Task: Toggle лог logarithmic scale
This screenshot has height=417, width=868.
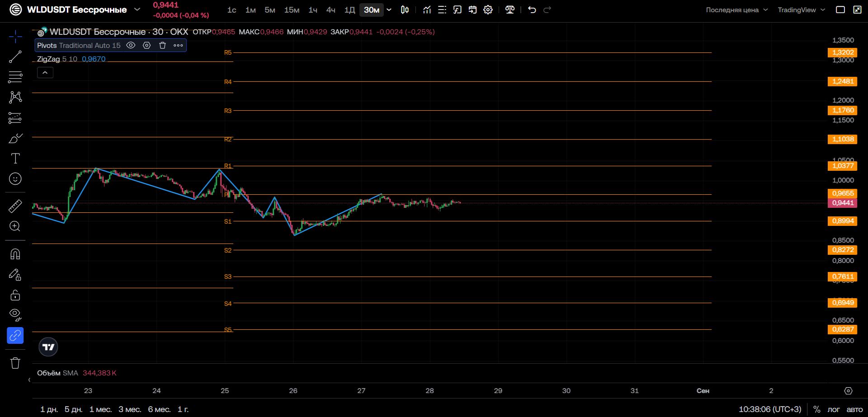Action: pyautogui.click(x=833, y=409)
